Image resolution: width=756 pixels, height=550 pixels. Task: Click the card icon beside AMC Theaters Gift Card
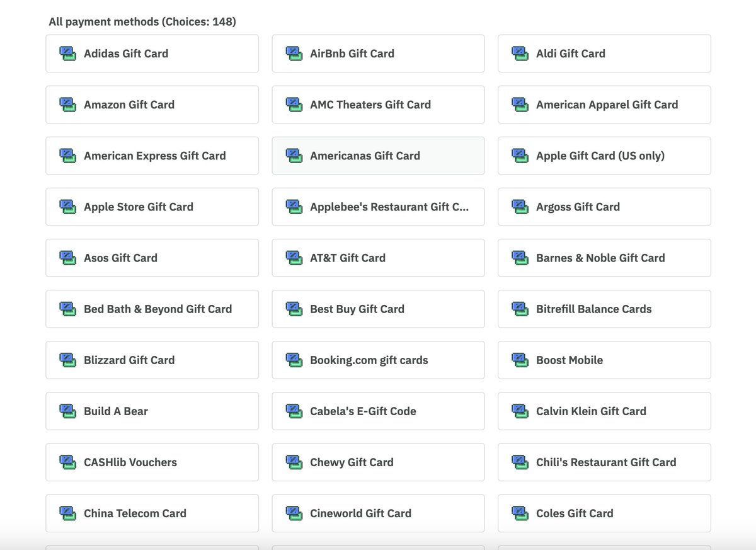pyautogui.click(x=294, y=105)
